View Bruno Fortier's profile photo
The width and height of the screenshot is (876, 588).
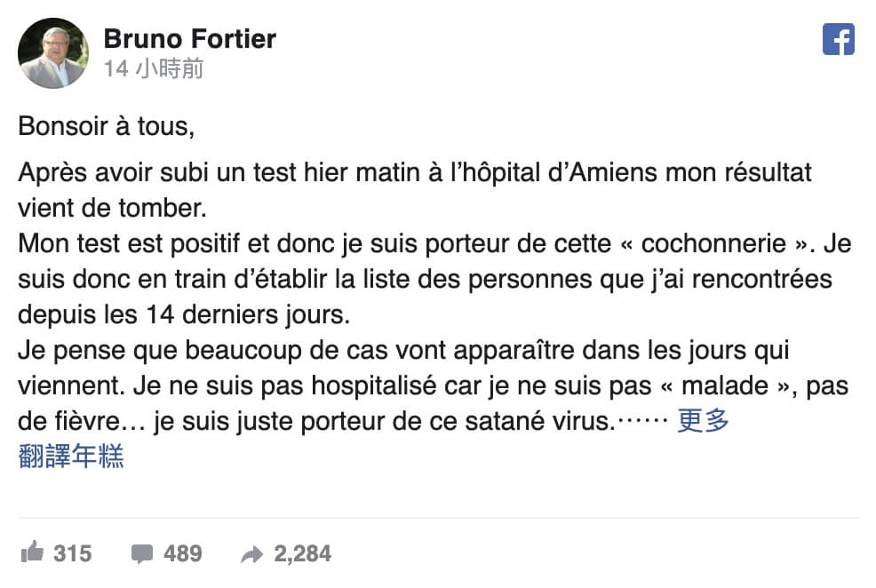tap(53, 53)
